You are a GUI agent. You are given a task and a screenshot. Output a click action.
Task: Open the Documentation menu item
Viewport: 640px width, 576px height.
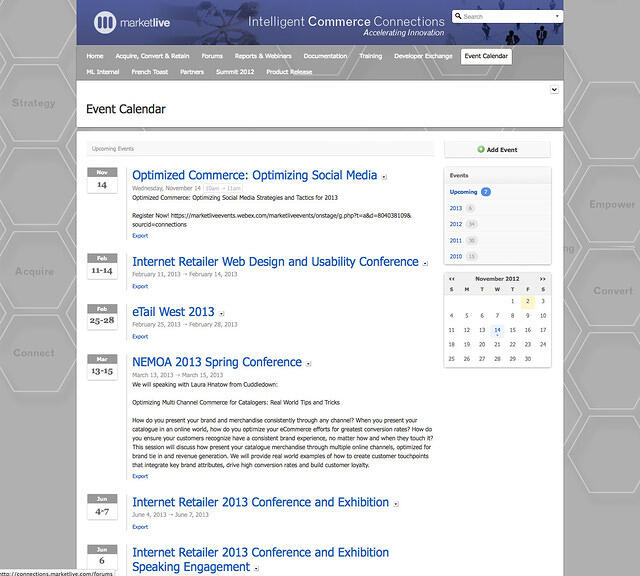click(x=325, y=56)
